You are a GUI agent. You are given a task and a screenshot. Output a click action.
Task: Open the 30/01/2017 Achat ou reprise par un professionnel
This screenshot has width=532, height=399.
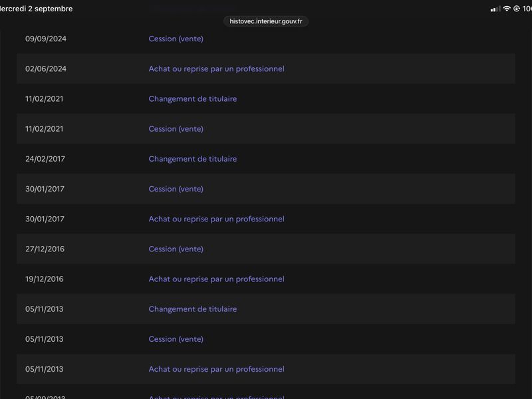pyautogui.click(x=217, y=219)
